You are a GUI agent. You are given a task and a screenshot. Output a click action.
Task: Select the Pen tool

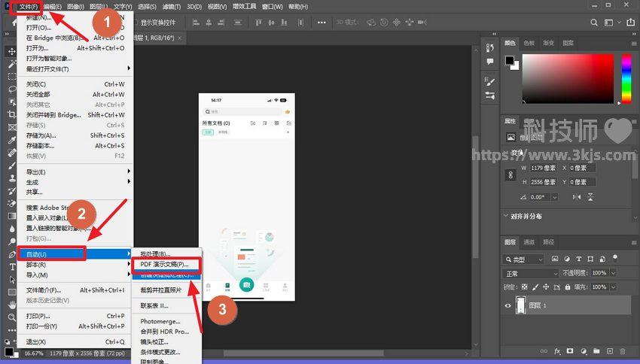pos(12,254)
